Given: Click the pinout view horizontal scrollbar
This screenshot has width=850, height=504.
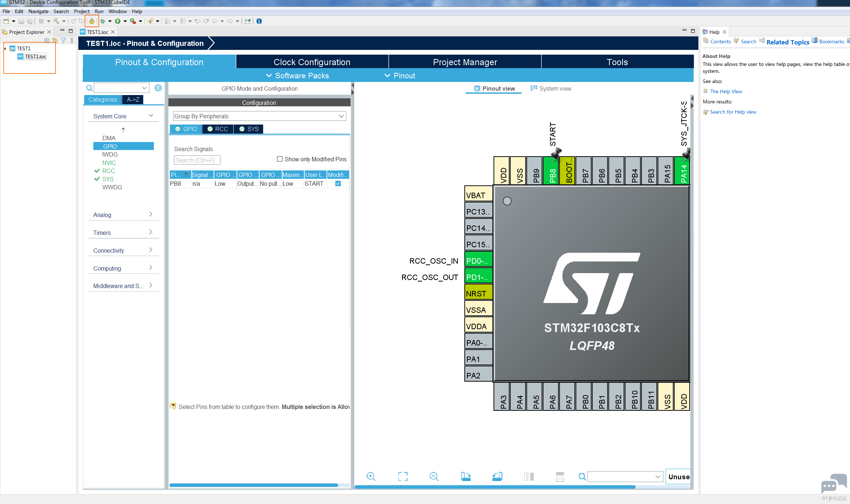Looking at the screenshot, I should point(495,487).
